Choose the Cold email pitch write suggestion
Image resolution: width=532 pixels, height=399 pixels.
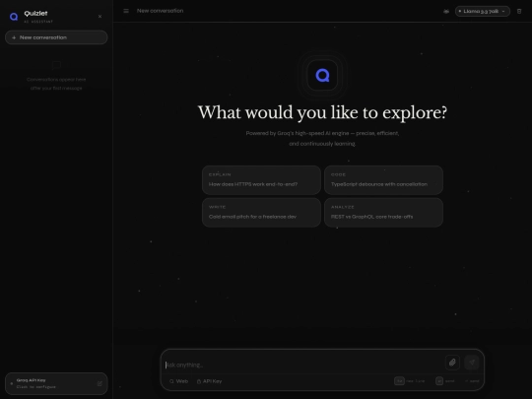261,213
